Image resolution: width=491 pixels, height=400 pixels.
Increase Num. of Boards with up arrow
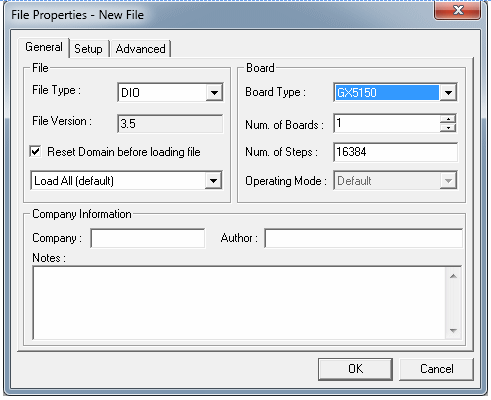448,119
